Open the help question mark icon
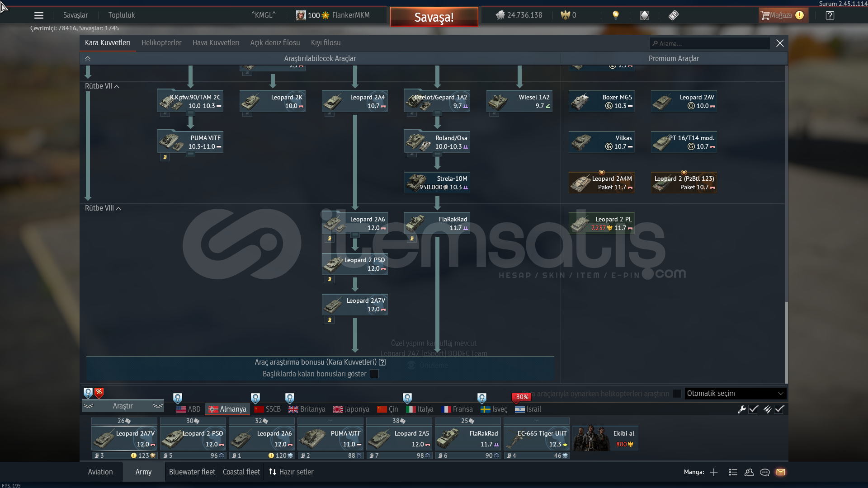Image resolution: width=868 pixels, height=488 pixels. click(830, 15)
